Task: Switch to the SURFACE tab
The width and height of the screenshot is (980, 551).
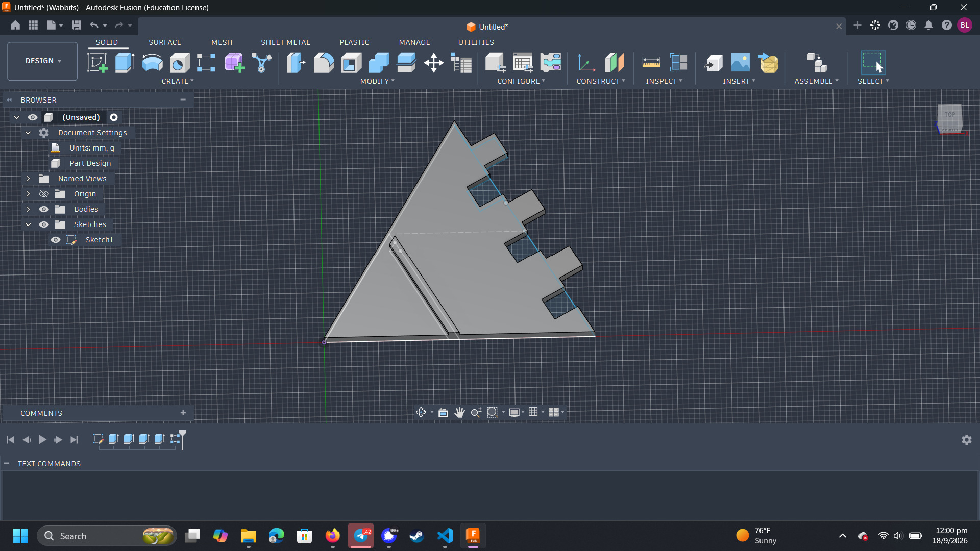Action: (x=165, y=42)
